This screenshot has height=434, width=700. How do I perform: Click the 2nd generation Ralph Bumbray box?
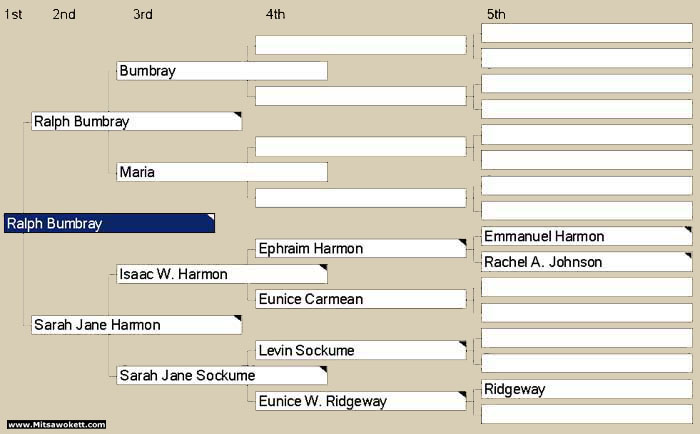[136, 121]
